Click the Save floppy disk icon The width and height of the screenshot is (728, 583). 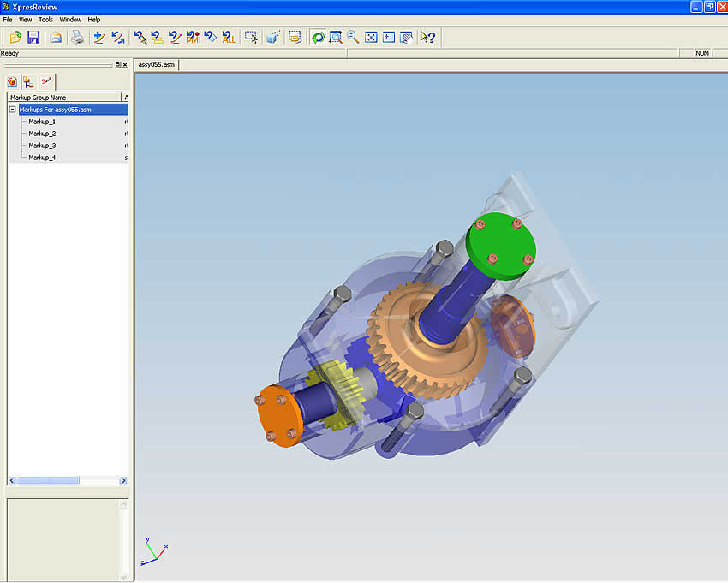33,37
